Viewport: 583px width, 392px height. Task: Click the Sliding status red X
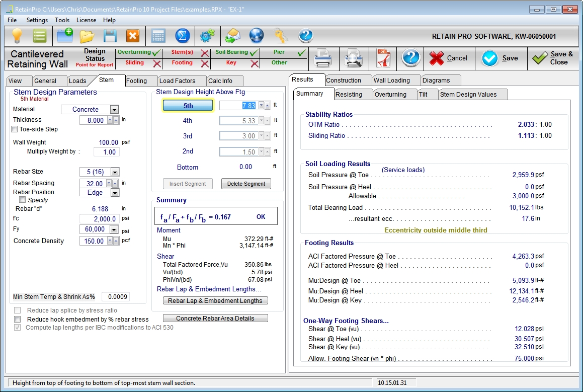[x=157, y=63]
